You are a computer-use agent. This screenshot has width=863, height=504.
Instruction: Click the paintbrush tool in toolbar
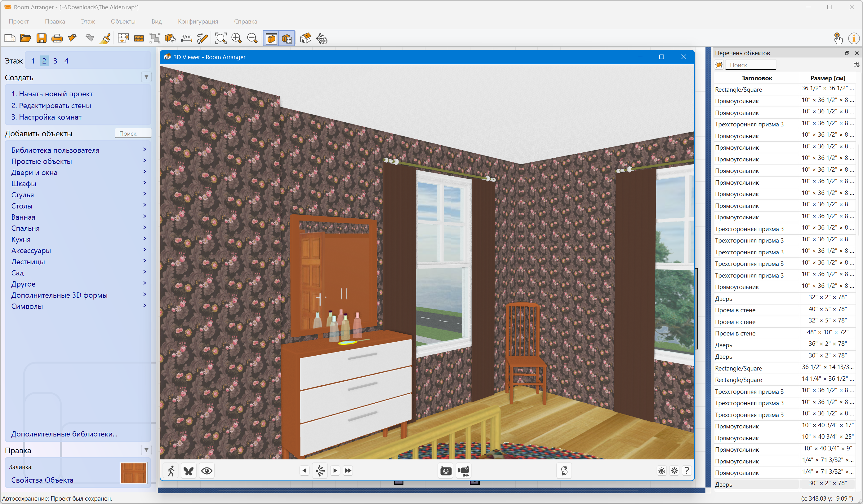(x=105, y=38)
